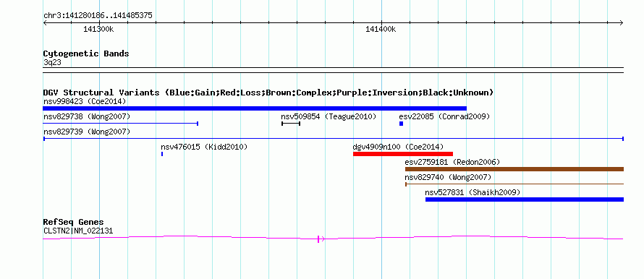This screenshot has height=279, width=644.
Task: Click the nsv829738 (Wong2007) variant label
Action: click(x=87, y=117)
